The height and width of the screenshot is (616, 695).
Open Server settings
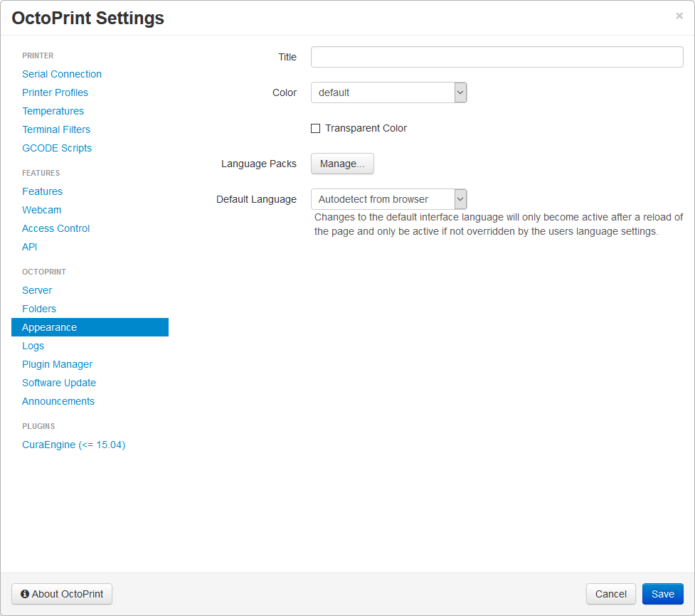(x=37, y=290)
